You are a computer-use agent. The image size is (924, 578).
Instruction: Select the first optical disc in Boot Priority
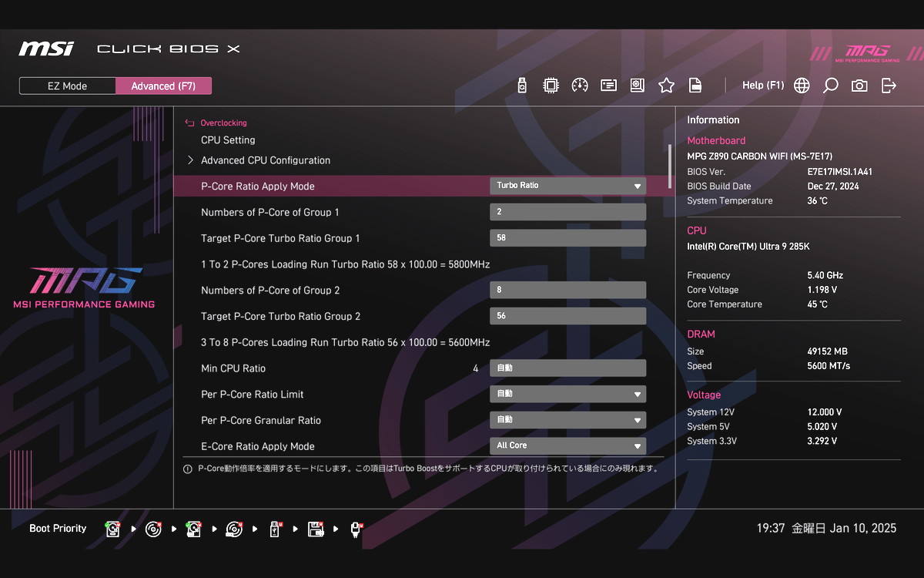(x=153, y=529)
